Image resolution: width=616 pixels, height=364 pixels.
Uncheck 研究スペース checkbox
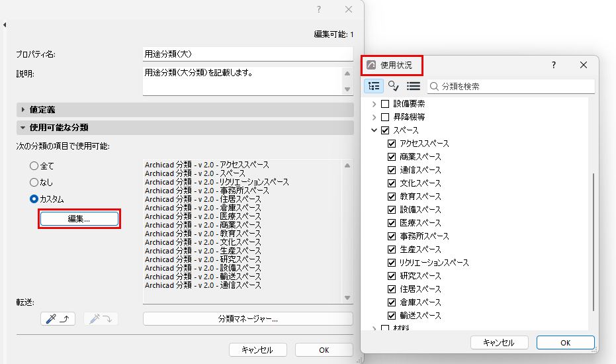click(391, 276)
